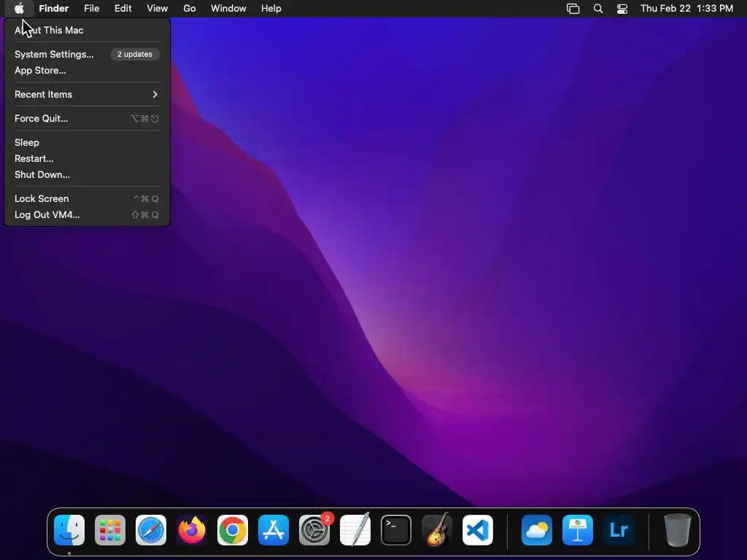The image size is (747, 560).
Task: Open Launchpad from the dock
Action: tap(110, 530)
